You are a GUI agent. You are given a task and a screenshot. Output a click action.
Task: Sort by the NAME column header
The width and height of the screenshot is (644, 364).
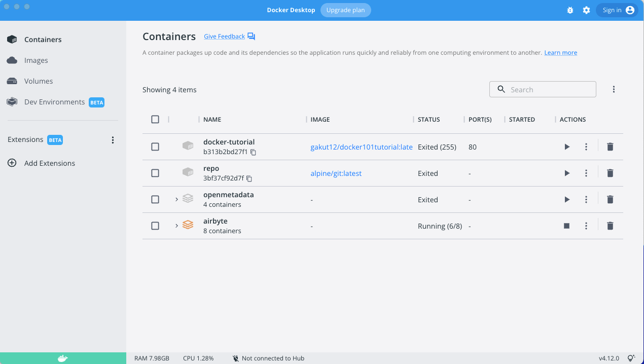212,120
